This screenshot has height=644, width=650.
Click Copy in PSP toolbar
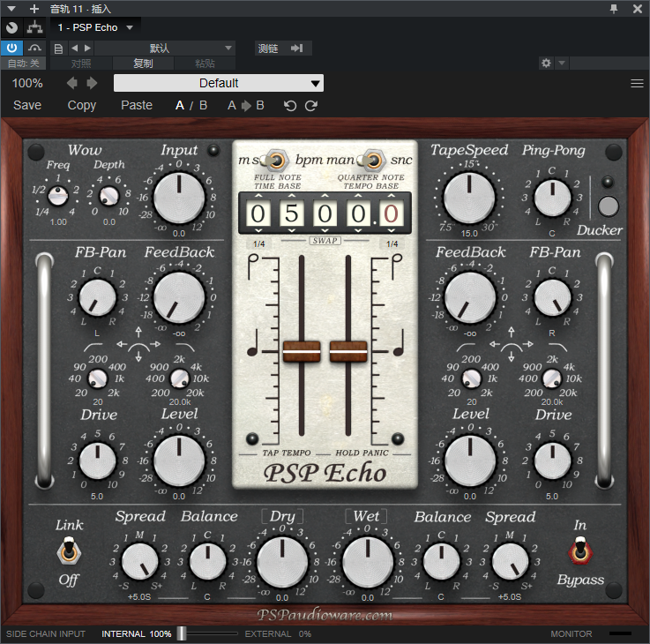(82, 105)
